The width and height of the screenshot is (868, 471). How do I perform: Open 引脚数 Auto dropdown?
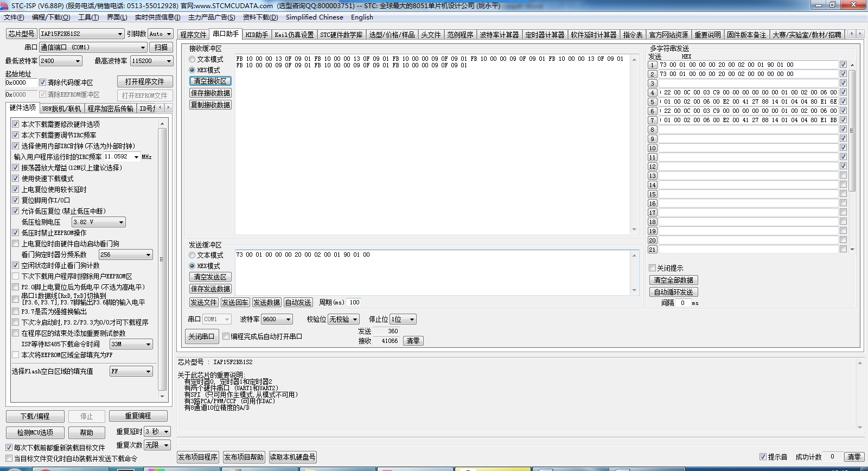point(169,34)
